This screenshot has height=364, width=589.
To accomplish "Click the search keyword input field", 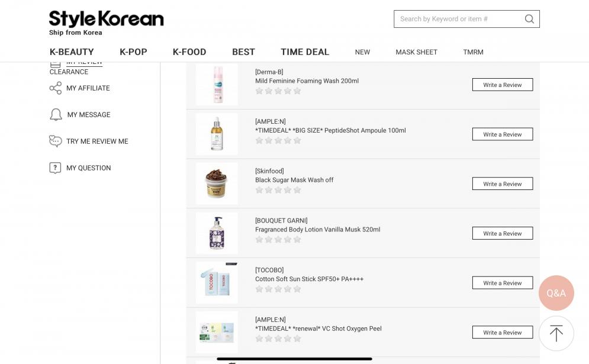I will pos(456,19).
